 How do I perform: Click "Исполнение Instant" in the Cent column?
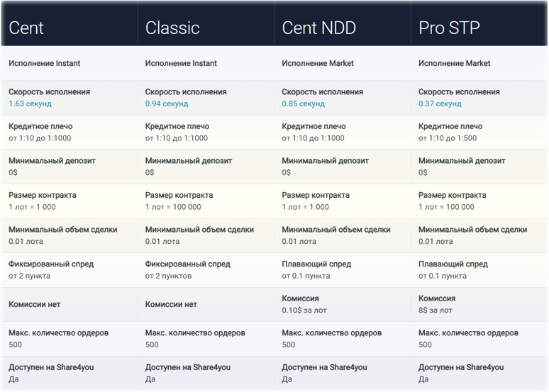point(45,63)
